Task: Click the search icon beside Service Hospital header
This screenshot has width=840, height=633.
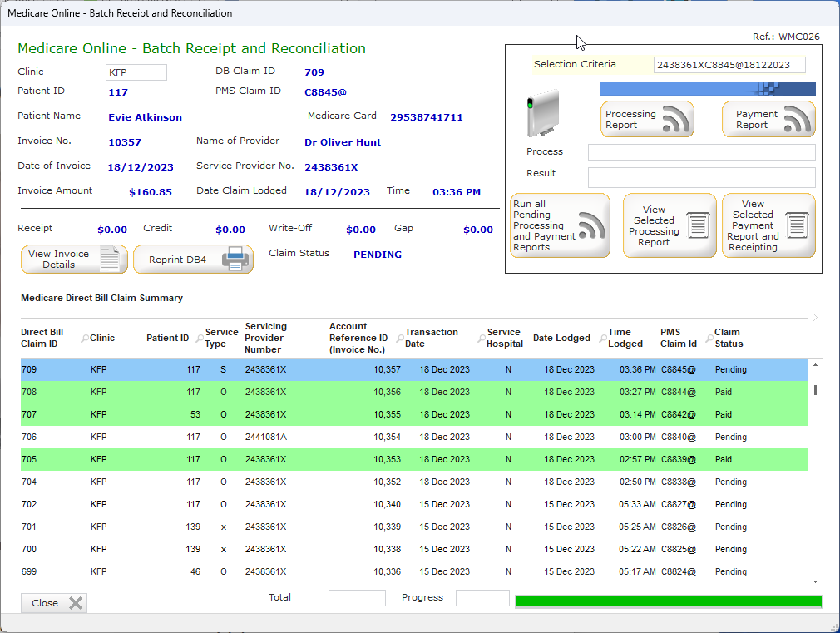Action: coord(482,339)
